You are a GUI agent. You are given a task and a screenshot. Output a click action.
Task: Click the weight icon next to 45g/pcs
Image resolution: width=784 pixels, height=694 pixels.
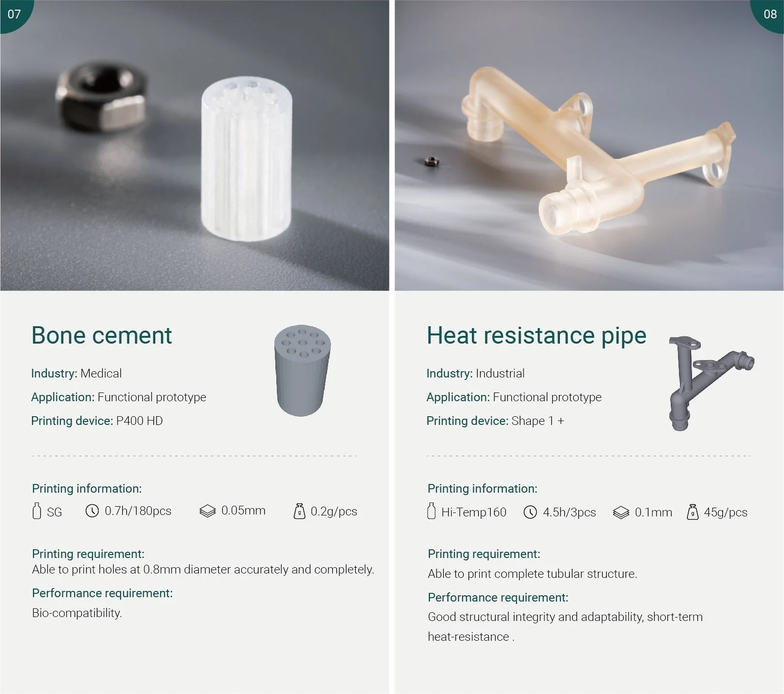click(693, 512)
